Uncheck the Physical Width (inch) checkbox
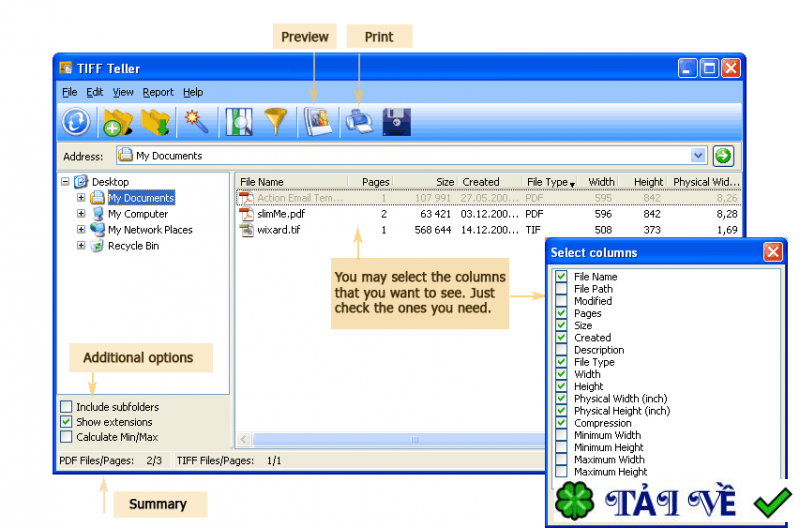 (x=561, y=398)
